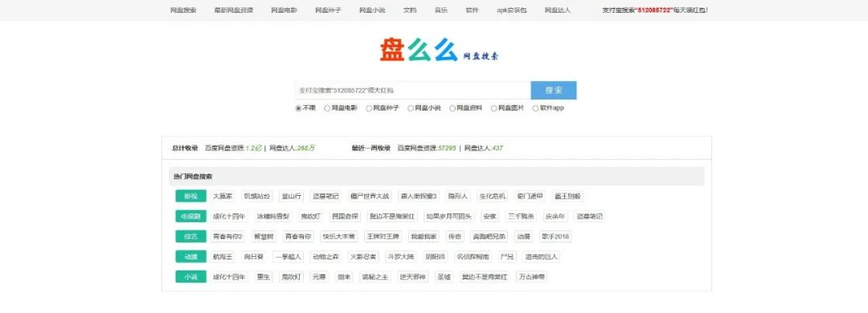Viewport: 868px width, 313px height.
Task: Open the 王牌对王牌 tag
Action: tap(383, 237)
